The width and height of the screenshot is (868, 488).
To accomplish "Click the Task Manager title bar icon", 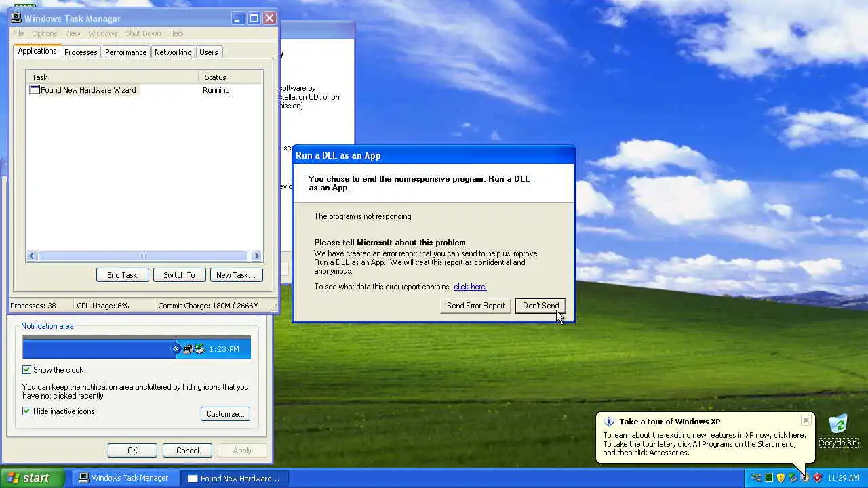I will point(16,18).
